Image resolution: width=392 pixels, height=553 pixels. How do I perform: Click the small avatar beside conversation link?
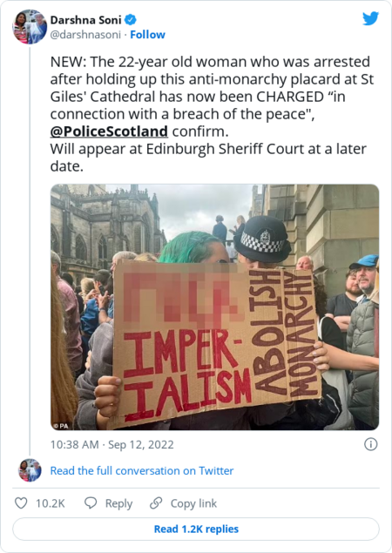coord(30,470)
